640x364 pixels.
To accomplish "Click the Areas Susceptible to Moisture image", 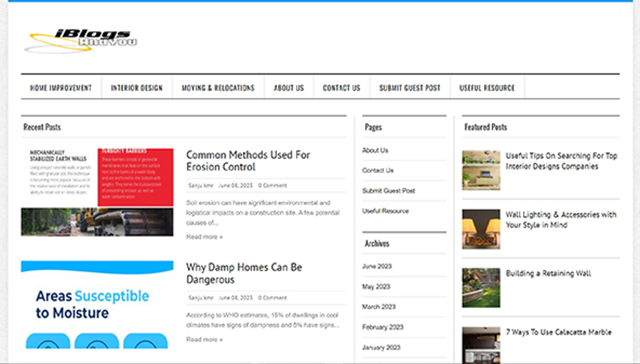I will point(97,305).
